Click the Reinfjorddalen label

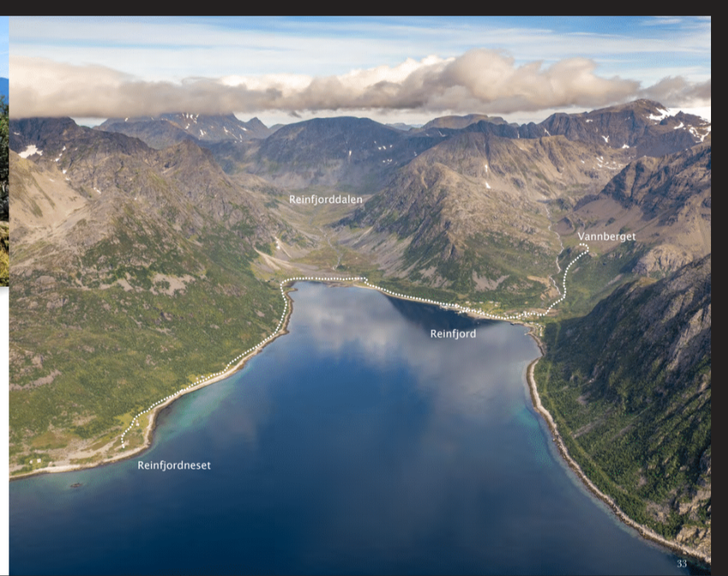[326, 199]
